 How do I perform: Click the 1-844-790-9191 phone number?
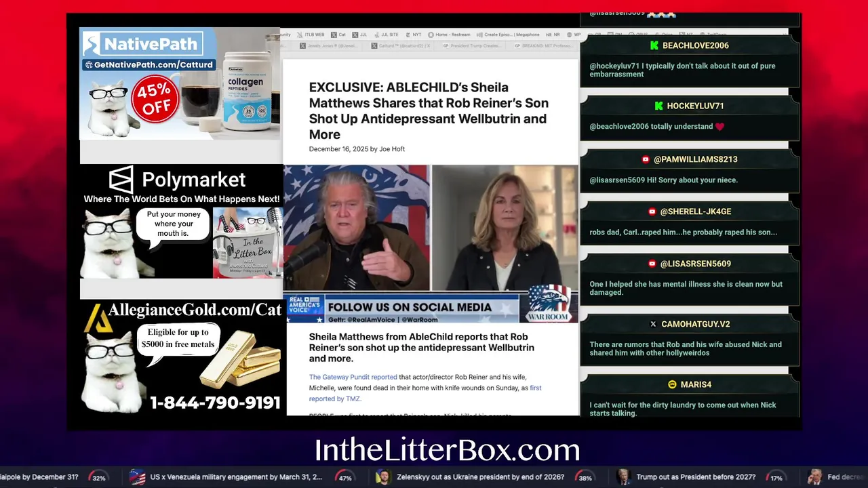(x=215, y=403)
